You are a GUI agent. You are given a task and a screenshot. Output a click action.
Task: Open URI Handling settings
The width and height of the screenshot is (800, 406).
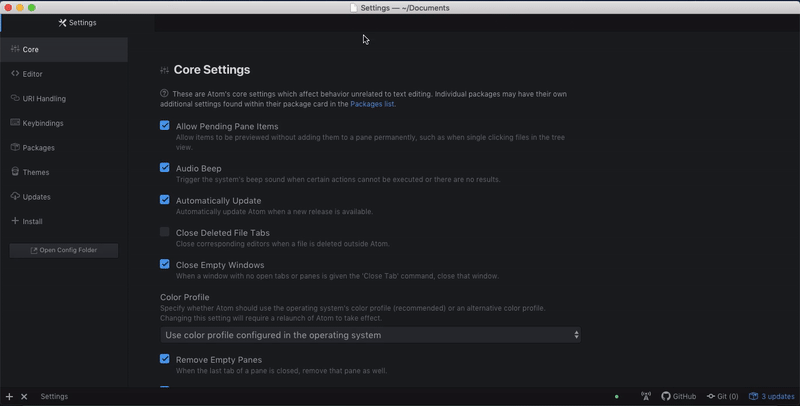(x=64, y=98)
